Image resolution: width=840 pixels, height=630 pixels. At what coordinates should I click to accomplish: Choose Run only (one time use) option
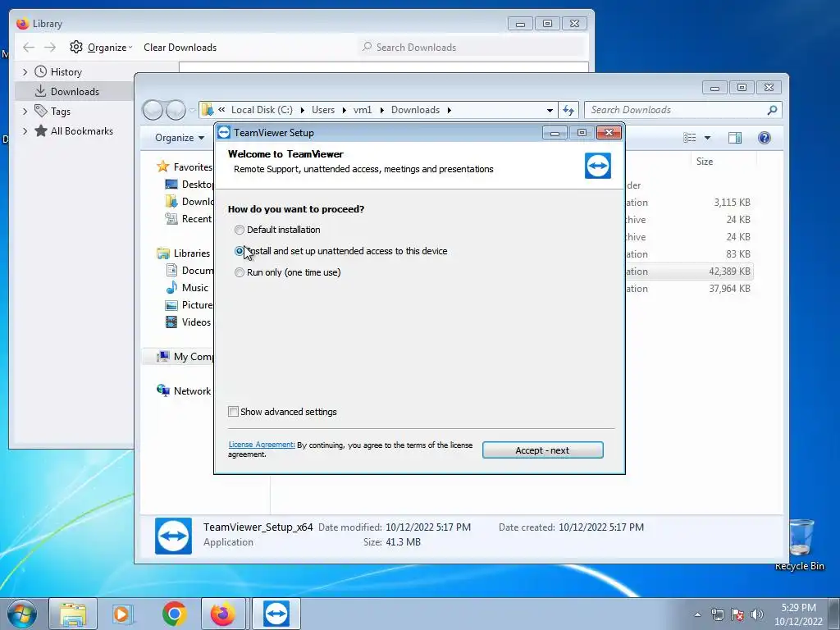coord(240,272)
